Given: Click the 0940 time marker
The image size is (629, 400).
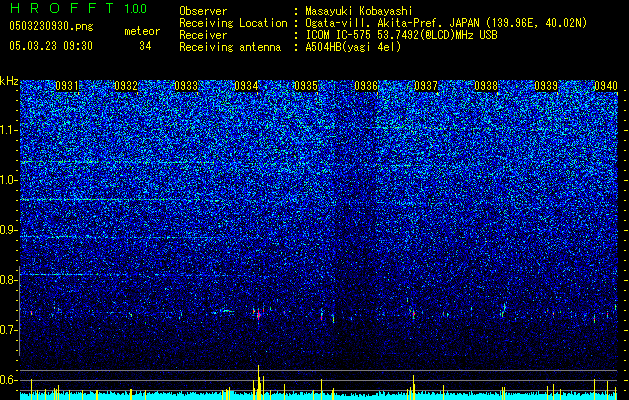Looking at the screenshot, I should 606,86.
